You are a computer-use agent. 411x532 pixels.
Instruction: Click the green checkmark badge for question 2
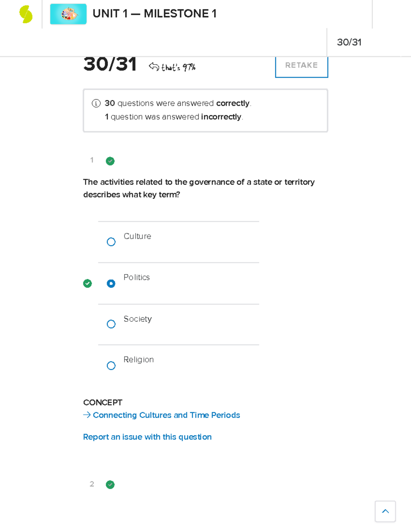(x=110, y=485)
